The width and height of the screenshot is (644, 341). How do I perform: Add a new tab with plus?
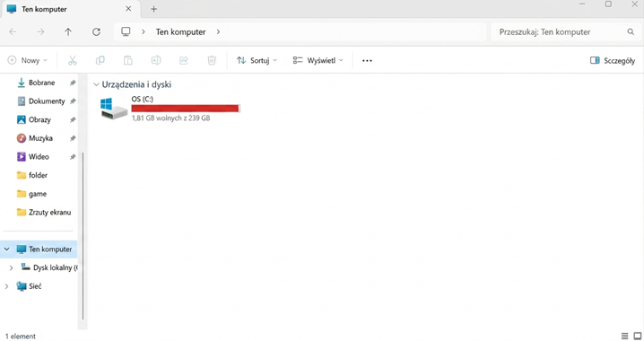(153, 9)
